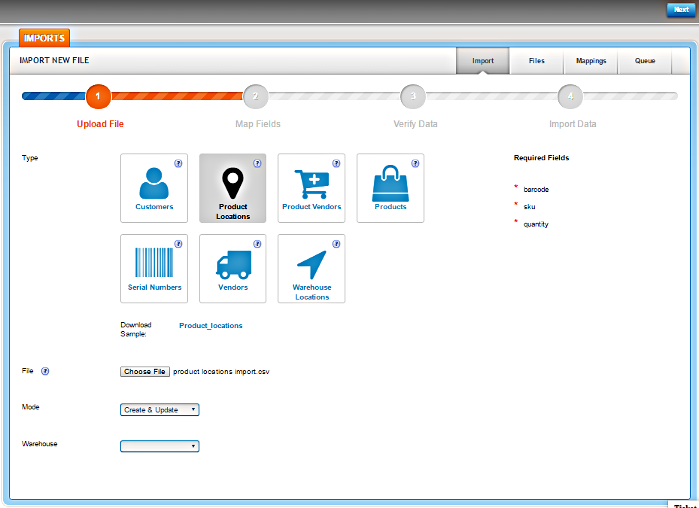Choose the Vendors truck icon
699x508 pixels.
[x=232, y=264]
